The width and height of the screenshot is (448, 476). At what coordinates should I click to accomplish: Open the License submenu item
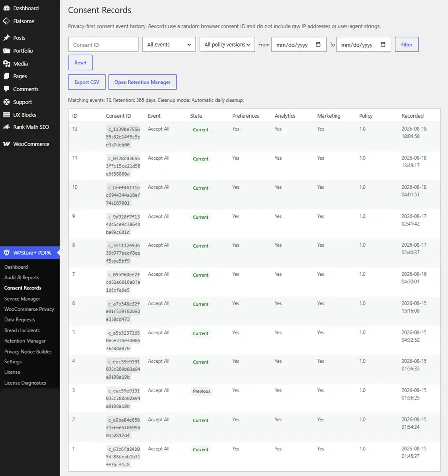click(x=12, y=372)
